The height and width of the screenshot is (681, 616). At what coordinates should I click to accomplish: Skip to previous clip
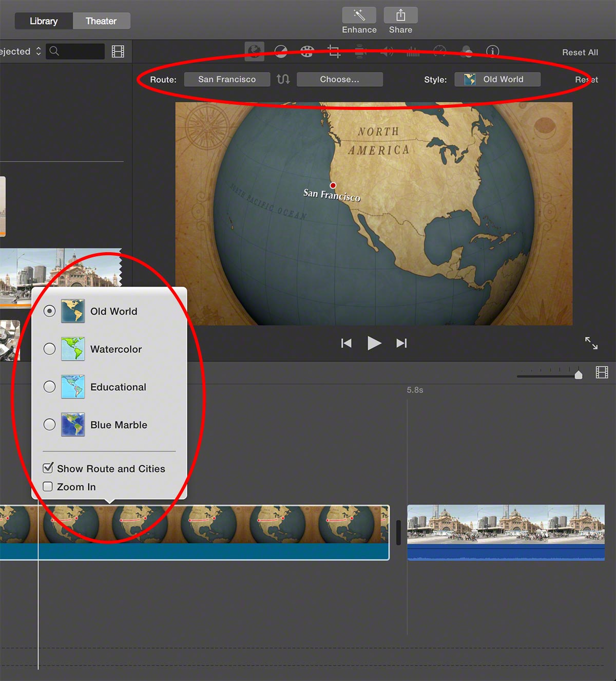(346, 343)
